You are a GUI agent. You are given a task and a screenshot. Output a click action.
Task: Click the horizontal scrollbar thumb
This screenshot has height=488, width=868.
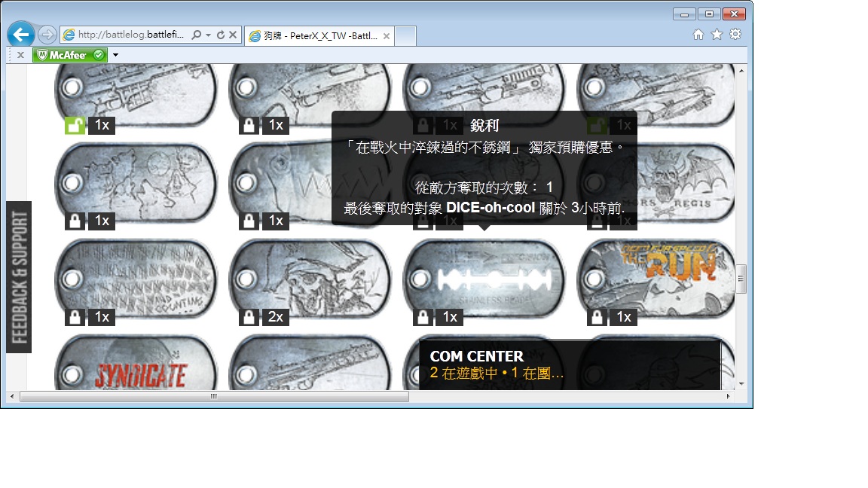214,396
